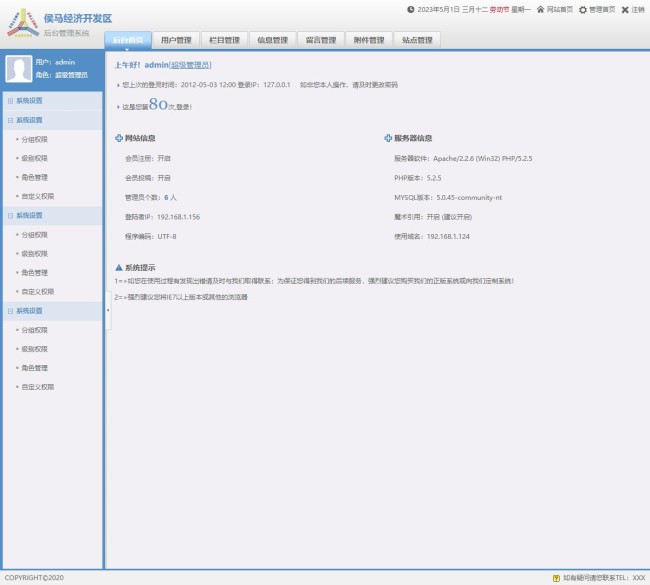Click the large 80 login count
The image size is (650, 585).
tap(158, 104)
